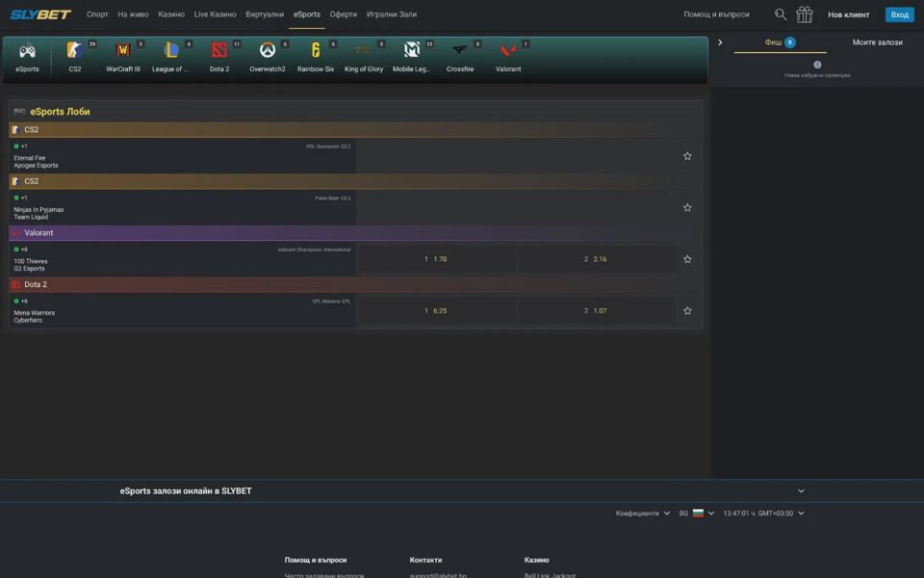Open the На живо menu item
This screenshot has height=578, width=924.
pos(133,14)
